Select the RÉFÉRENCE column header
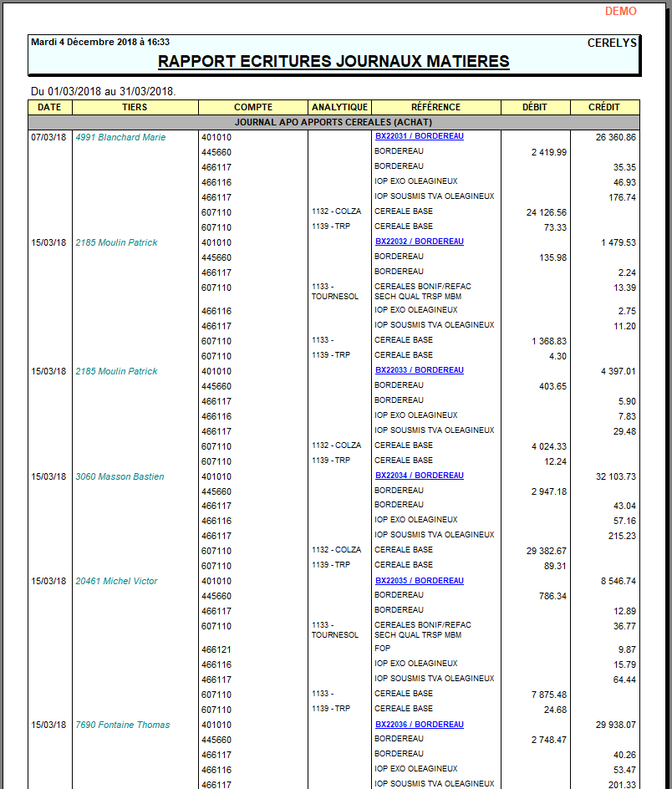Image resolution: width=672 pixels, height=789 pixels. click(435, 107)
